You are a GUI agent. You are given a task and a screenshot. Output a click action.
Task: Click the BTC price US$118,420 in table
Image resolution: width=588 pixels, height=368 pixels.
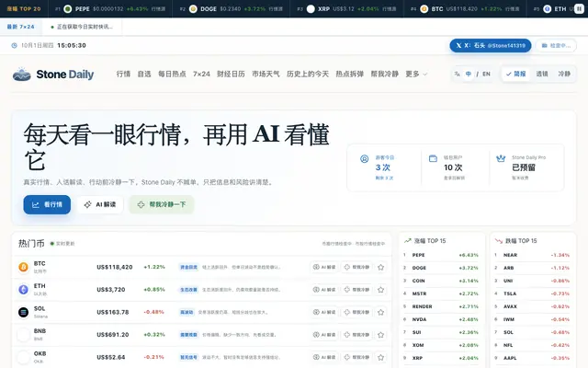[x=114, y=267]
